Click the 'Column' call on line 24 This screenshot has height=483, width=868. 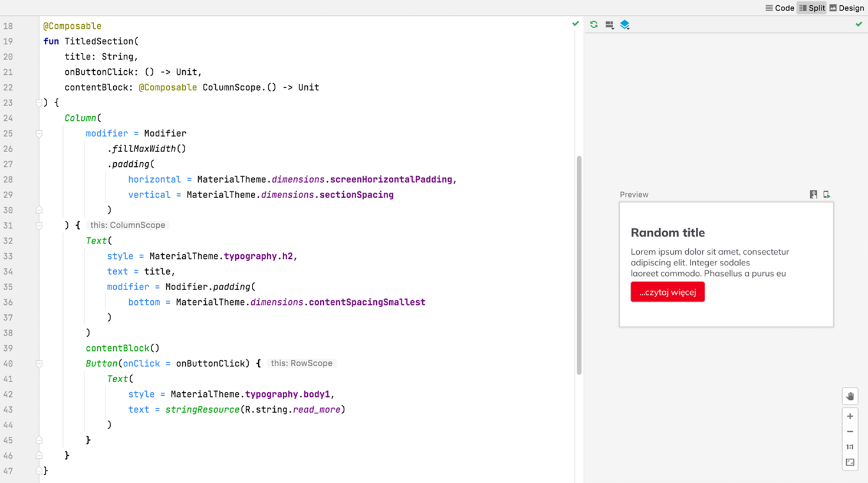point(80,118)
